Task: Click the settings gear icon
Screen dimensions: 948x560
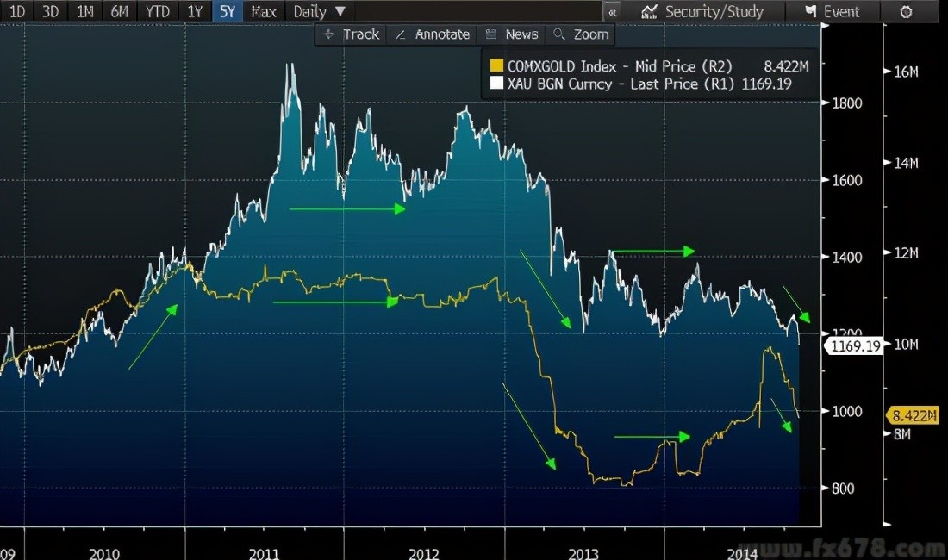Action: coord(906,11)
